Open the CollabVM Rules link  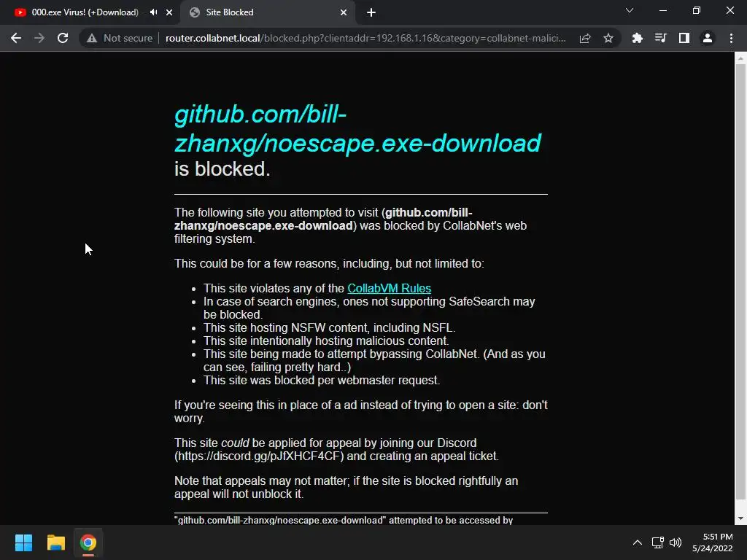coord(390,288)
